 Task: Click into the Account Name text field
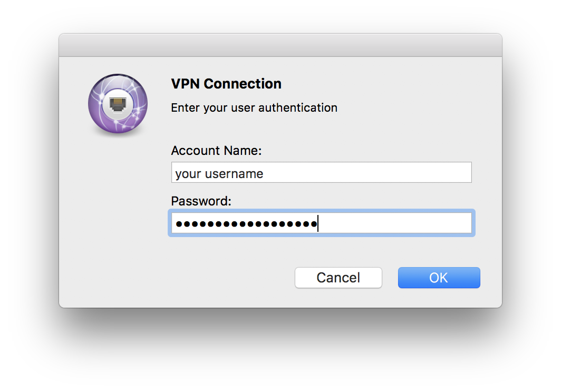(321, 173)
